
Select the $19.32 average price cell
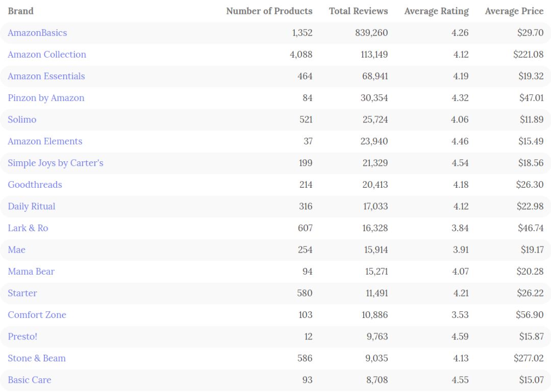[531, 76]
